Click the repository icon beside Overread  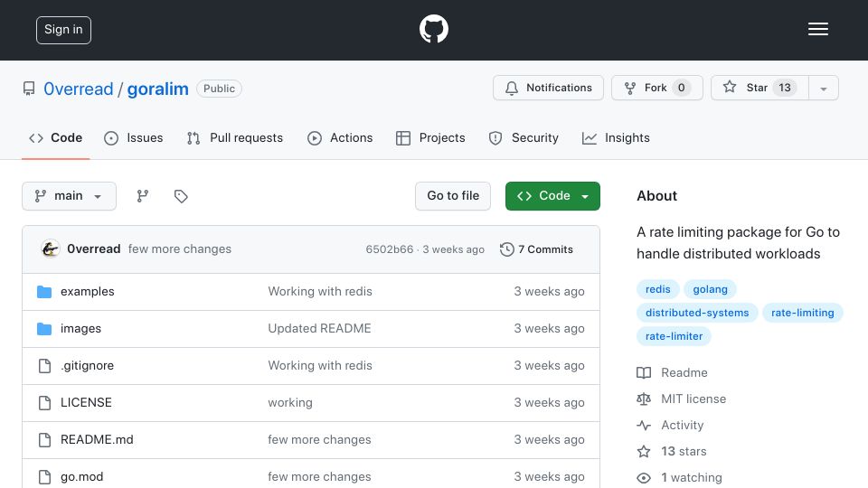click(x=29, y=89)
